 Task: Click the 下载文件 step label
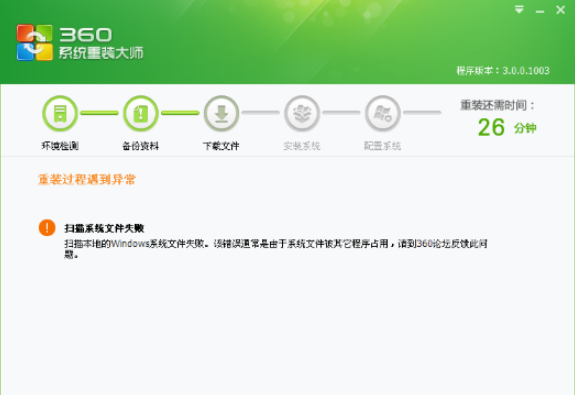point(221,146)
